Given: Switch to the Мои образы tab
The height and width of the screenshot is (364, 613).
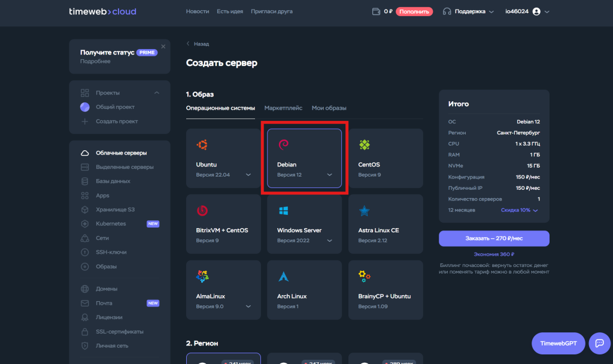Looking at the screenshot, I should click(329, 108).
